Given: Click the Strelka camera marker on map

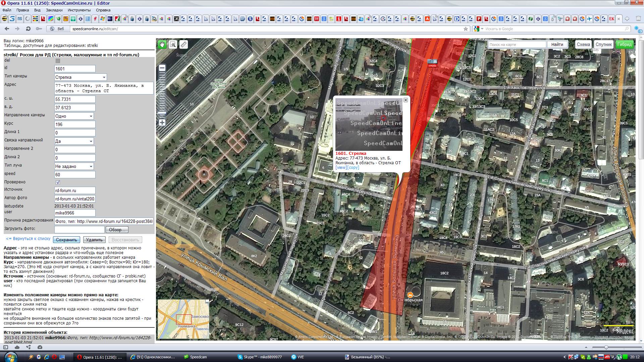Looking at the screenshot, I should tap(432, 63).
